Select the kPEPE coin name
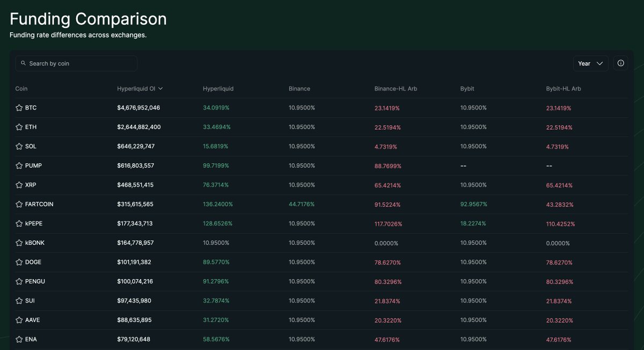This screenshot has width=644, height=350. coord(34,224)
